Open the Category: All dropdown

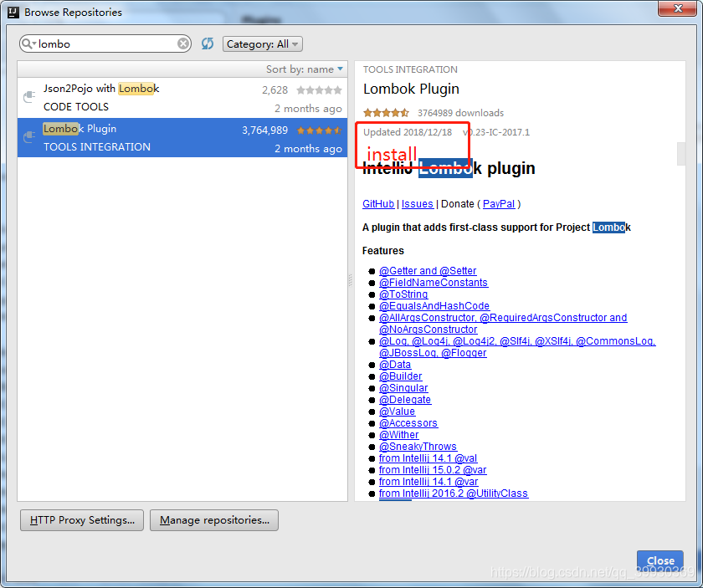click(263, 44)
